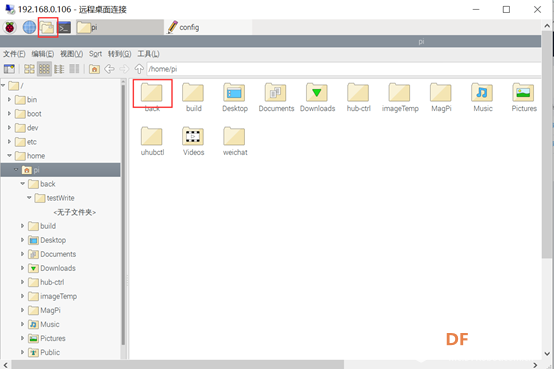The width and height of the screenshot is (554, 369).
Task: Collapse the root / tree node
Action: click(3, 86)
